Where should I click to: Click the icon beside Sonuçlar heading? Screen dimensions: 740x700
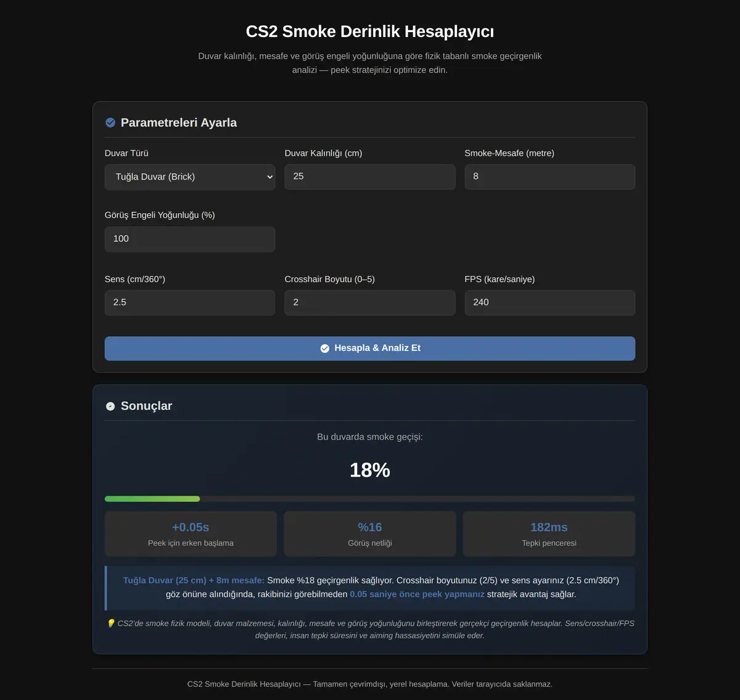tap(110, 406)
